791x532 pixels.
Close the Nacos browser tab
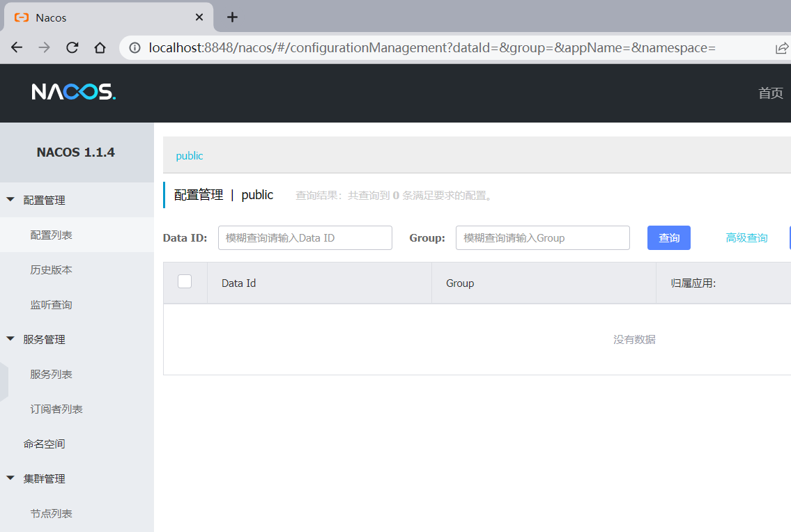tap(199, 17)
